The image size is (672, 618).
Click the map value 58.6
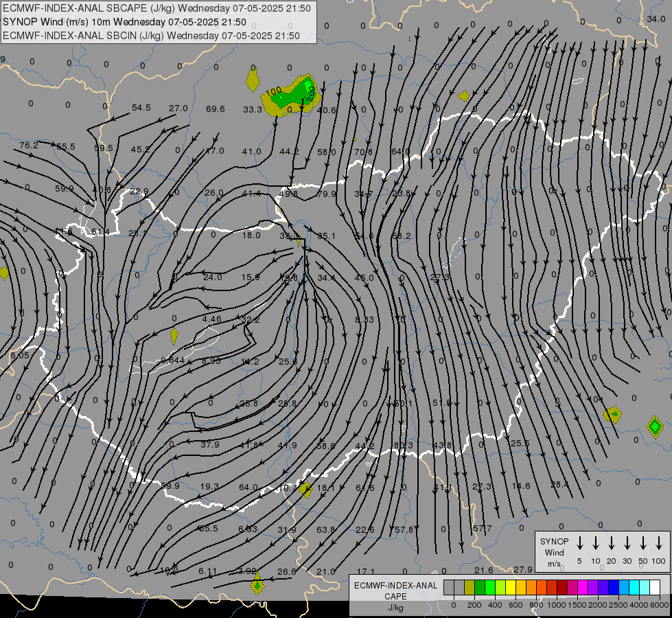coord(326,446)
